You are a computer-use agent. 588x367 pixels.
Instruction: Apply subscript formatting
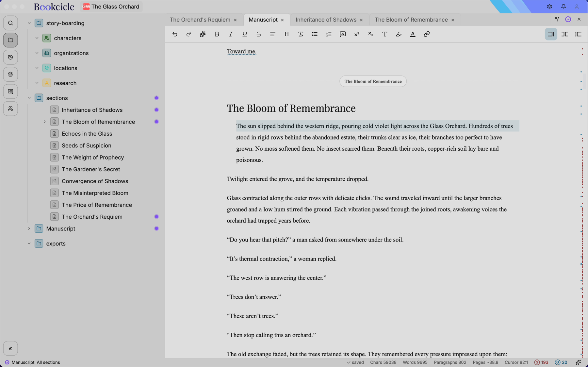371,34
